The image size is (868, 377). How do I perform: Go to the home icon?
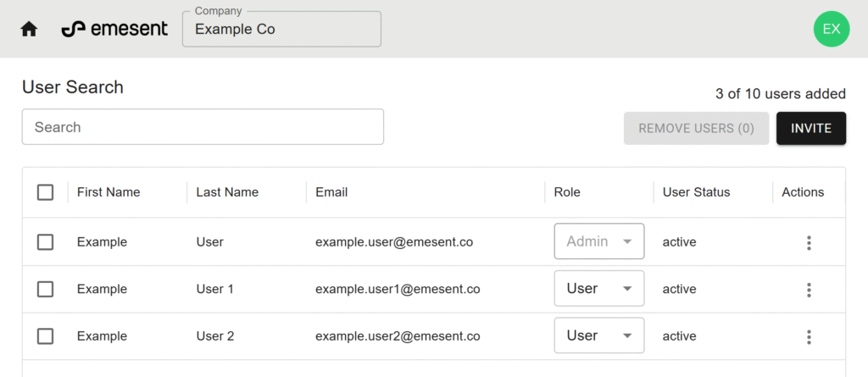[29, 29]
